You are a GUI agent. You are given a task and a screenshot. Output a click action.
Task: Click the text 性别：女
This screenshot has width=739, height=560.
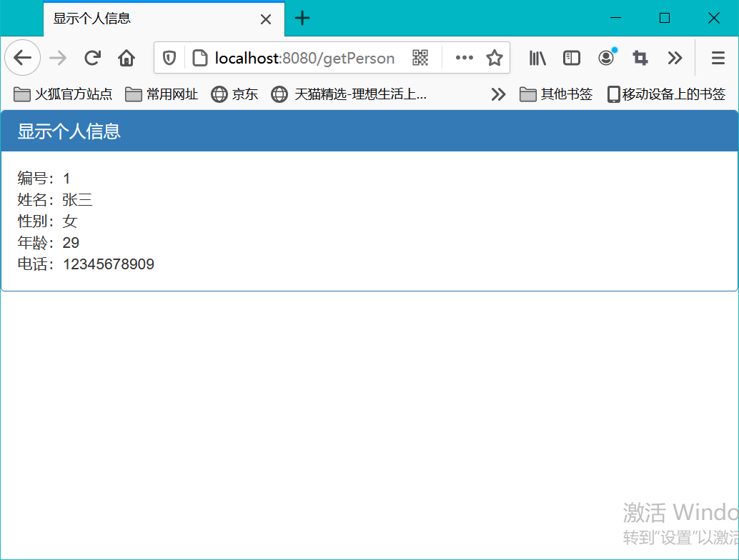pos(48,221)
